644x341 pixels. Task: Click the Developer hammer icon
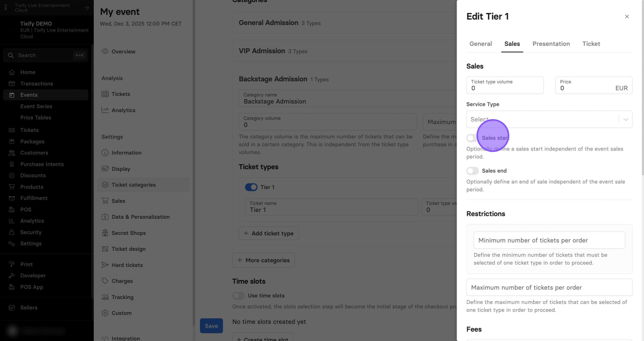[12, 276]
